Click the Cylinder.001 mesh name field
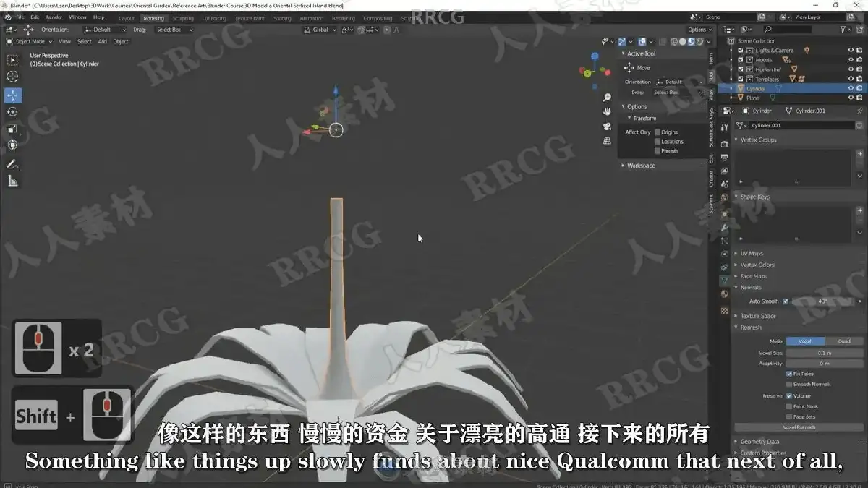The height and width of the screenshot is (488, 868). coord(801,126)
